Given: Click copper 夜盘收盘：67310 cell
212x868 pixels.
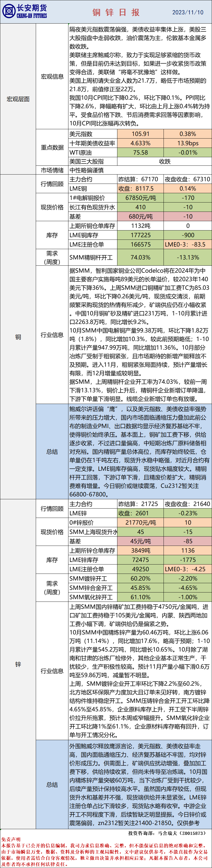Looking at the screenshot, I should 188,179.
